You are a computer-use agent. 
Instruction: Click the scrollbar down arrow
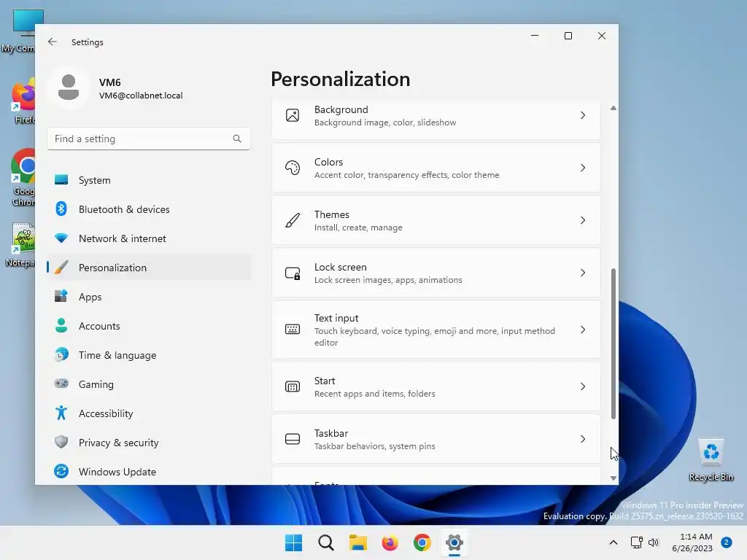tap(613, 478)
